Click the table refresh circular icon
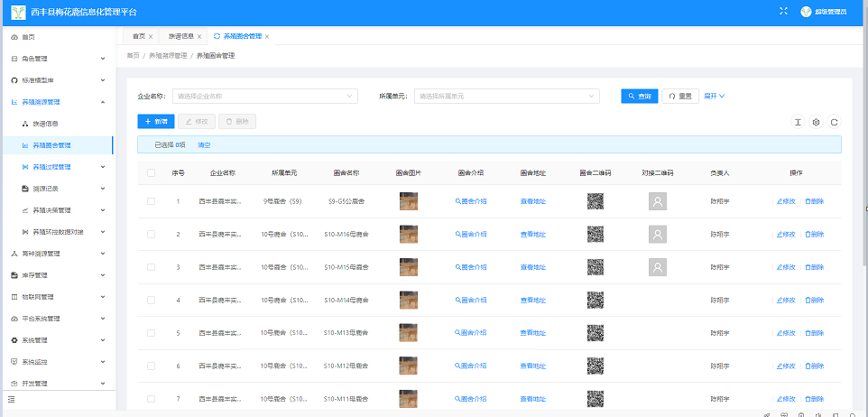Screen dimensions: 868x417 coord(834,122)
